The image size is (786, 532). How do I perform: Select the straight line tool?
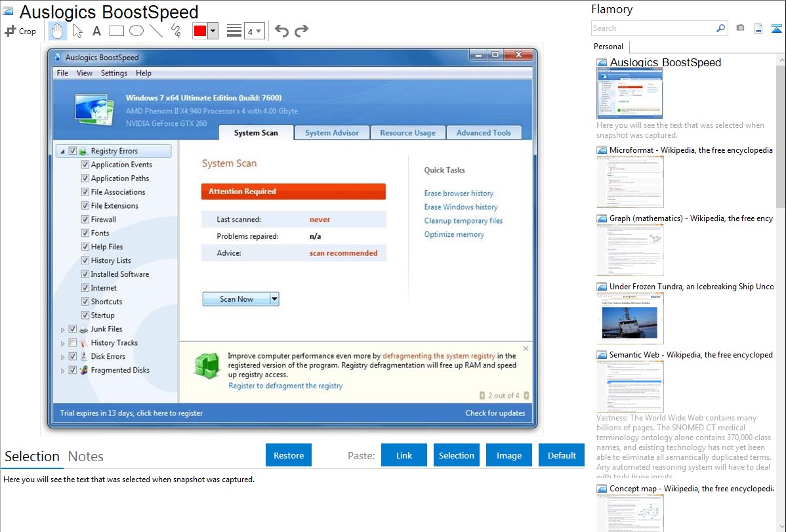tap(156, 31)
